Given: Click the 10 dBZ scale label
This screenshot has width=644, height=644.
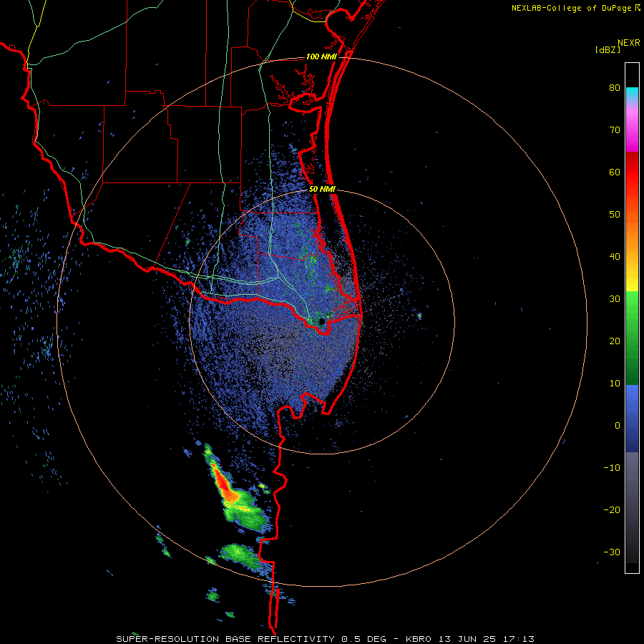Looking at the screenshot, I should (x=615, y=384).
